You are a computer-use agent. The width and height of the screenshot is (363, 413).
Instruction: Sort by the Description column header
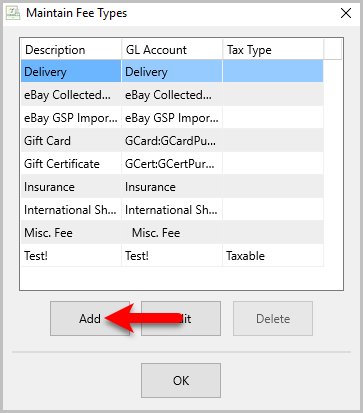[x=71, y=50]
